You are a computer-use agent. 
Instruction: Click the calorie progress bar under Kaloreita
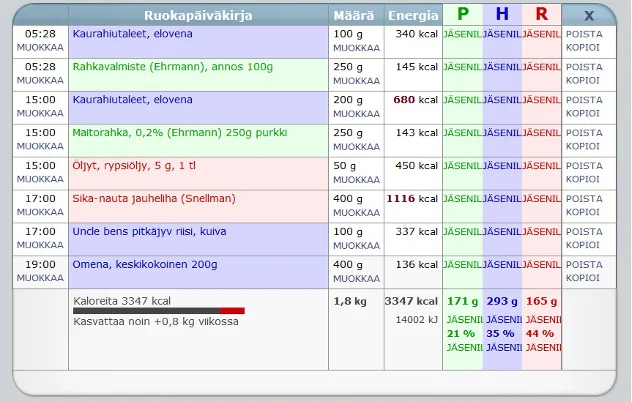click(158, 311)
